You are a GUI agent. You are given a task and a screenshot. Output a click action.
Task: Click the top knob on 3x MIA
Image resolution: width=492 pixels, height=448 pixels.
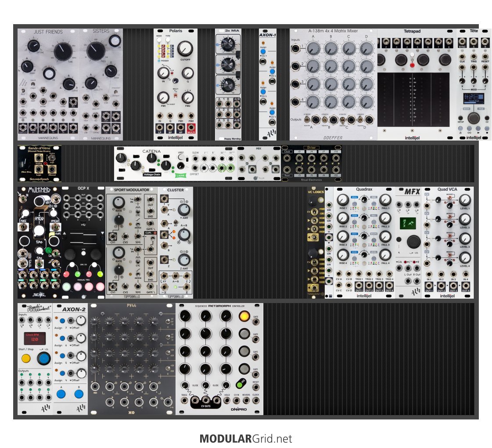(x=228, y=44)
